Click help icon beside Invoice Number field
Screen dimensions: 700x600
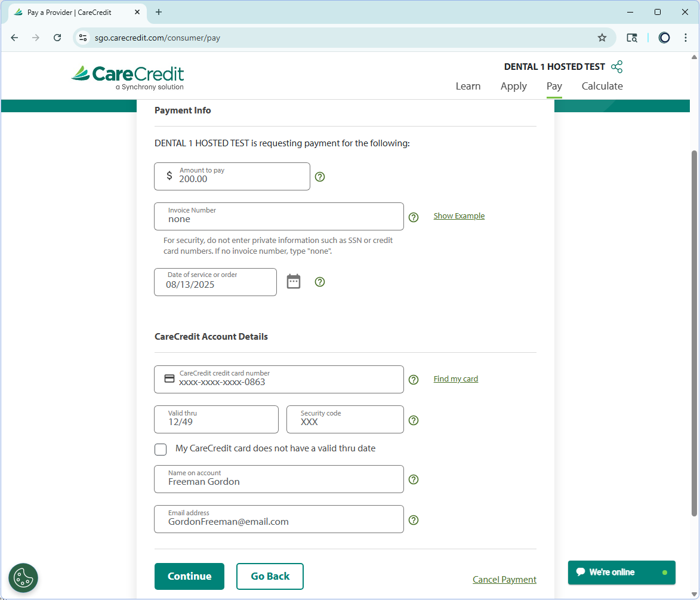[x=414, y=217]
